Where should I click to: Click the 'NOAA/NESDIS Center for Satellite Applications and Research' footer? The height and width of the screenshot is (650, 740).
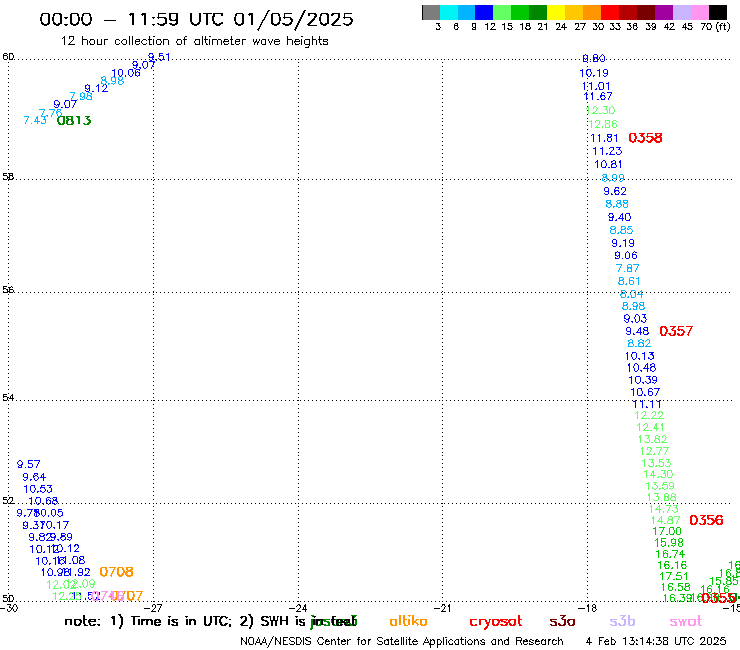pyautogui.click(x=402, y=642)
